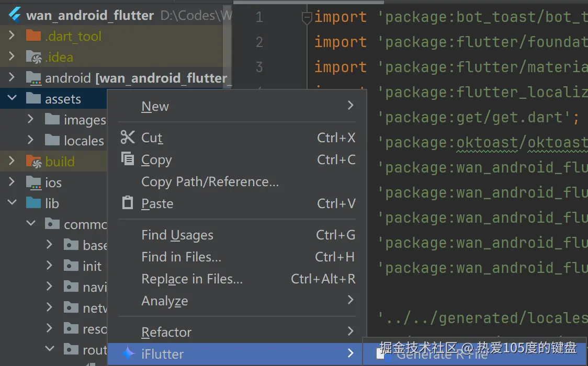Select Replace in Files... menu entry
Screen dimensions: 588x366
point(236,279)
